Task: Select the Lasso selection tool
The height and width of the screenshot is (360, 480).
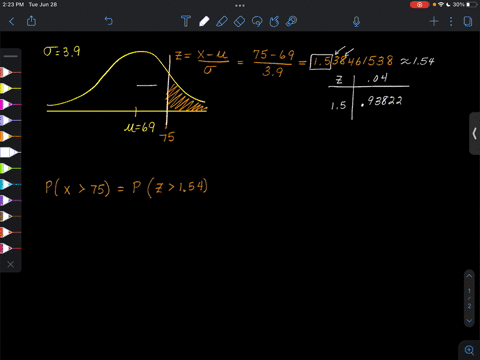Action: [x=257, y=22]
